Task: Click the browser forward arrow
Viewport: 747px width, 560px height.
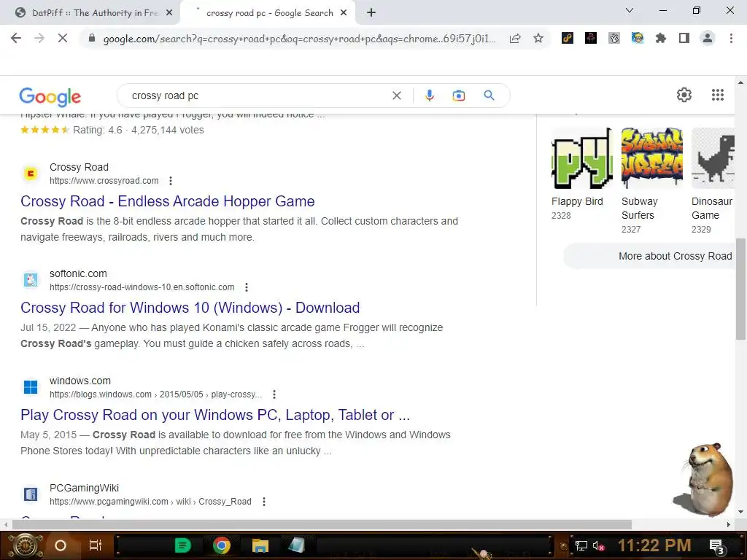Action: pyautogui.click(x=39, y=38)
